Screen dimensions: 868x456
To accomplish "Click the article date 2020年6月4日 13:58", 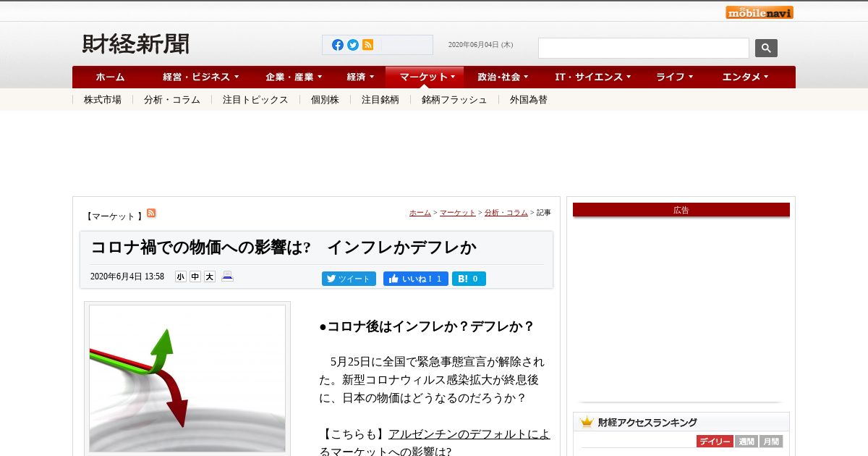I will click(127, 276).
